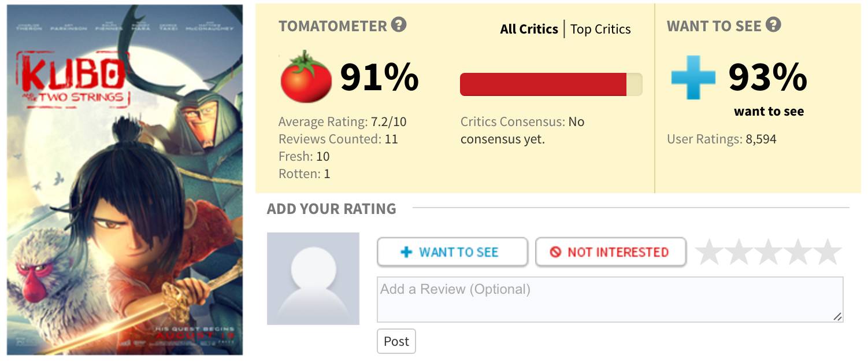Click the Post button

396,341
